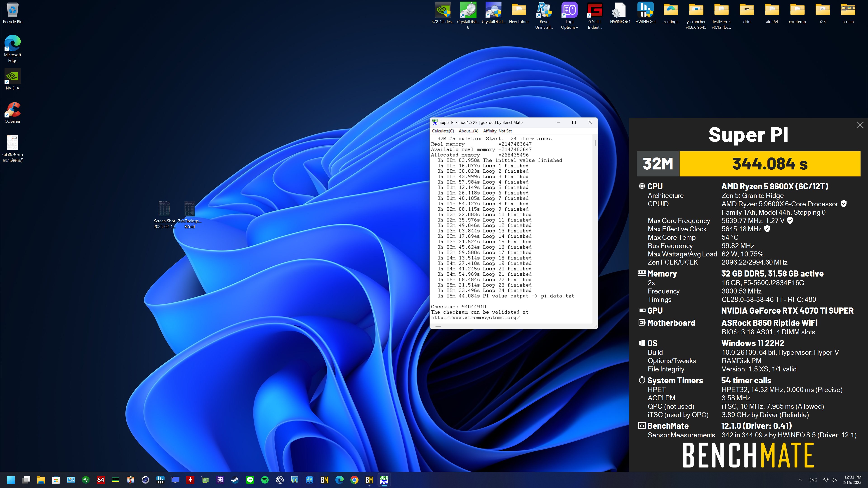Click the "ASRock B850 Riptide WiFi" motherboard text
868x488 pixels.
pos(769,323)
